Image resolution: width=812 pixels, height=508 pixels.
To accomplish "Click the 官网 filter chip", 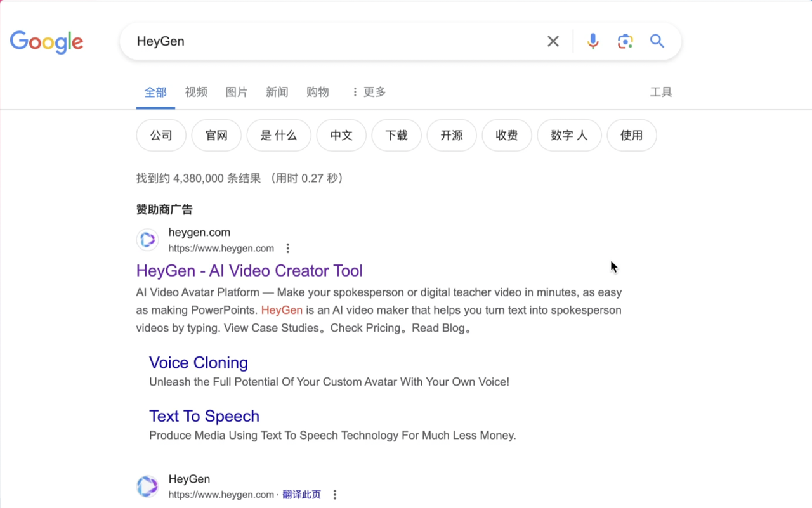I will [216, 135].
